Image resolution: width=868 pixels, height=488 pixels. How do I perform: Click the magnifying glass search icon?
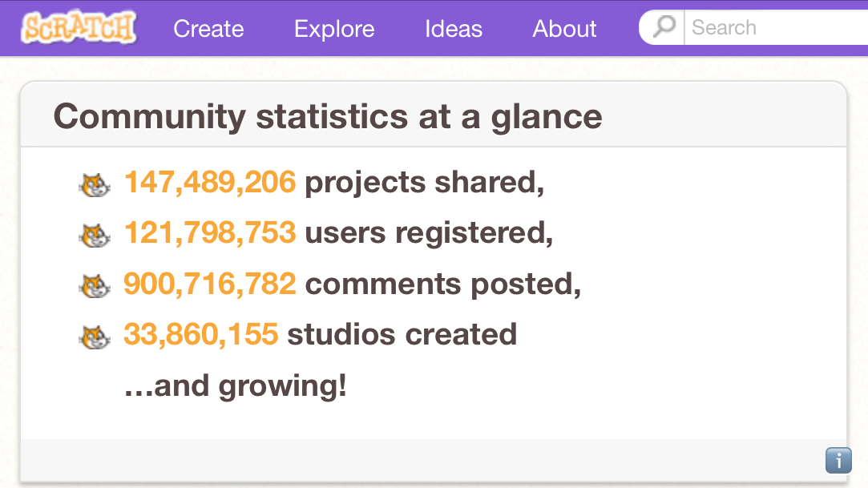click(x=664, y=28)
